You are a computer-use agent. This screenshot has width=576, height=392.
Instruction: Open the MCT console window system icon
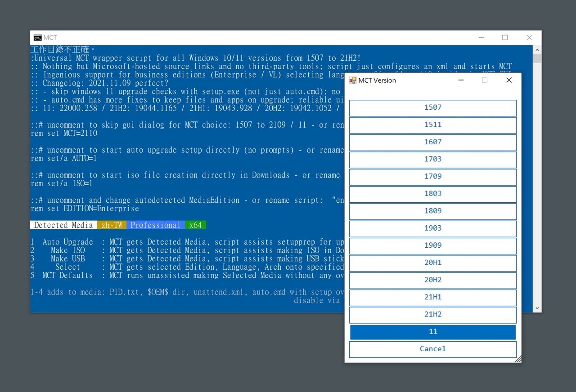[38, 38]
